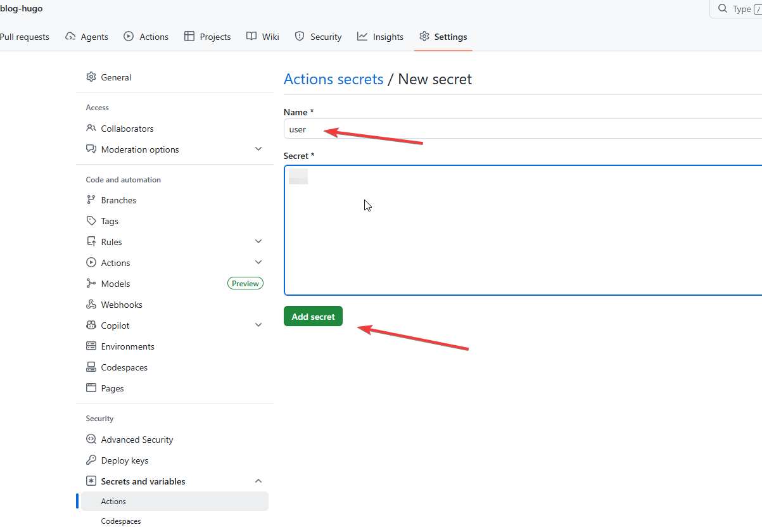Viewport: 762px width, 532px height.
Task: Go back via Actions secrets link
Action: [x=333, y=79]
